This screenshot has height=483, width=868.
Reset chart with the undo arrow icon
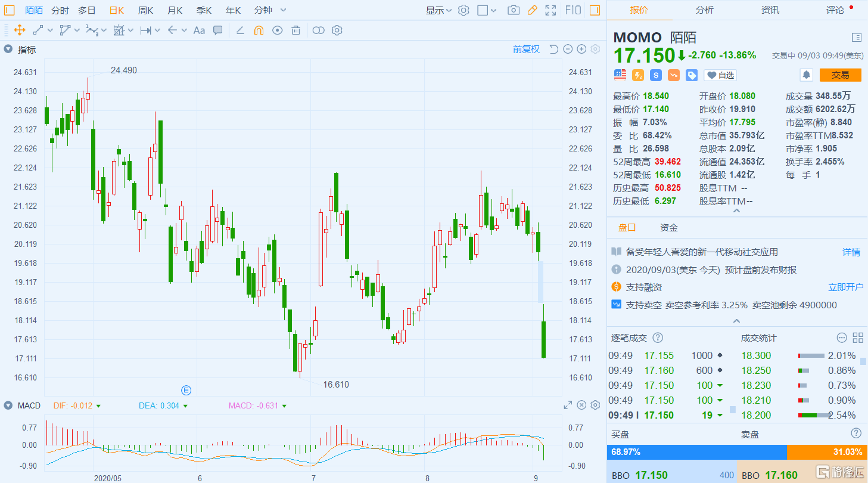click(x=553, y=49)
